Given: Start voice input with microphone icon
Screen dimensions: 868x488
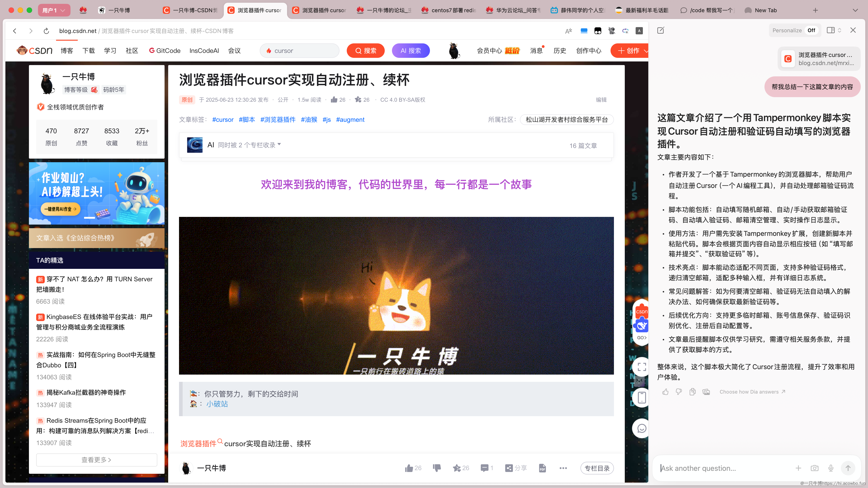Looking at the screenshot, I should (831, 468).
